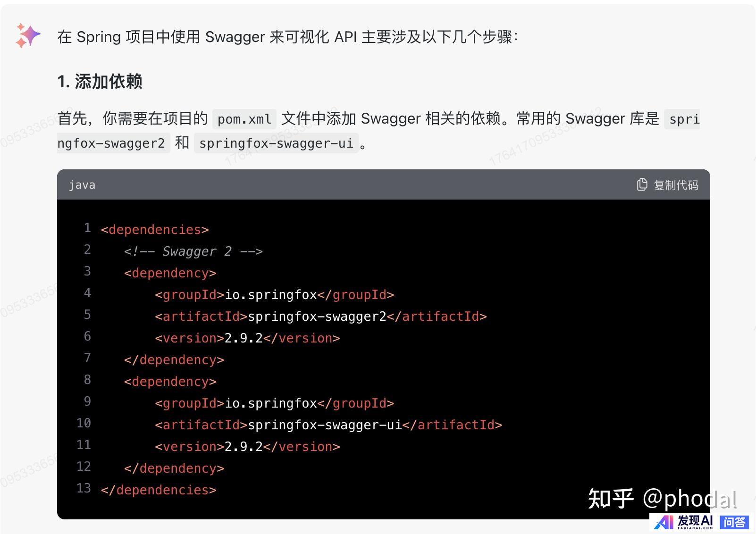Click the 1. 添加依赖 section heading
756x534 pixels.
100,82
